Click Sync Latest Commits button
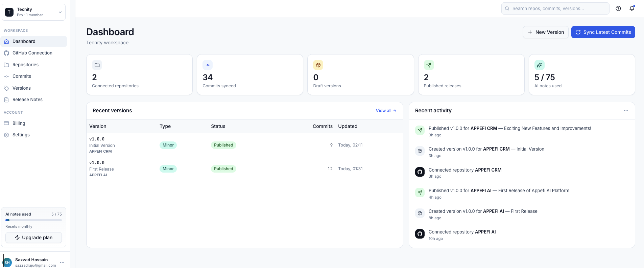 pyautogui.click(x=603, y=32)
